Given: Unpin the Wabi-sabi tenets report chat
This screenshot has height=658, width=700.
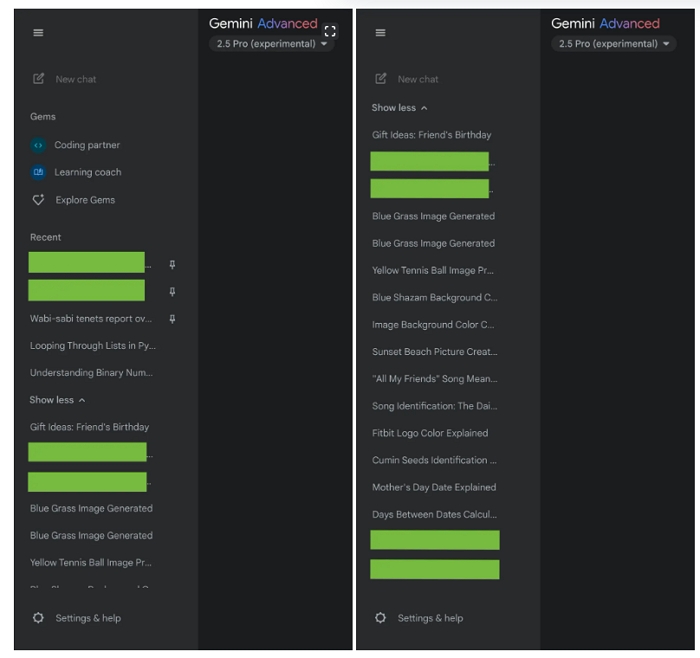Looking at the screenshot, I should tap(172, 319).
